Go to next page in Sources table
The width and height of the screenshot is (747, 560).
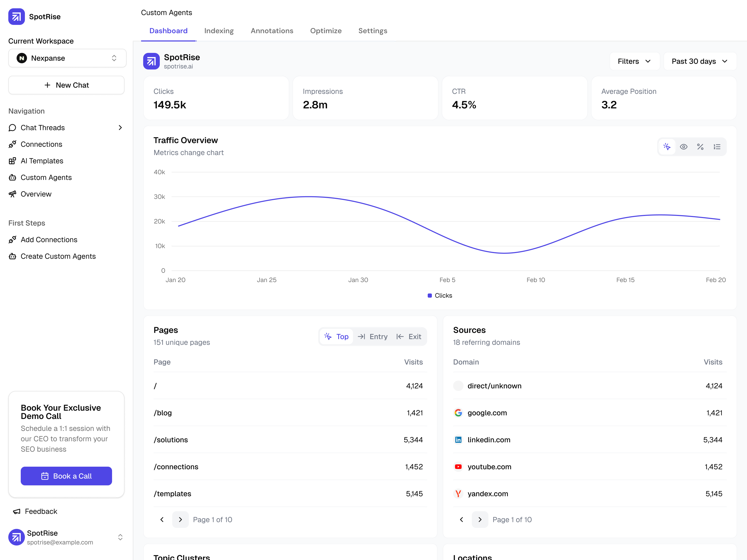click(480, 520)
